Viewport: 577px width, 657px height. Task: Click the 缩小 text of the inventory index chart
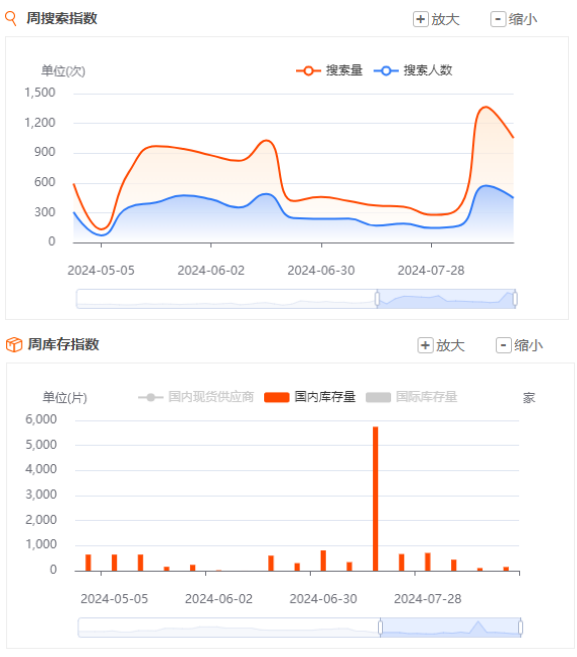pyautogui.click(x=528, y=345)
